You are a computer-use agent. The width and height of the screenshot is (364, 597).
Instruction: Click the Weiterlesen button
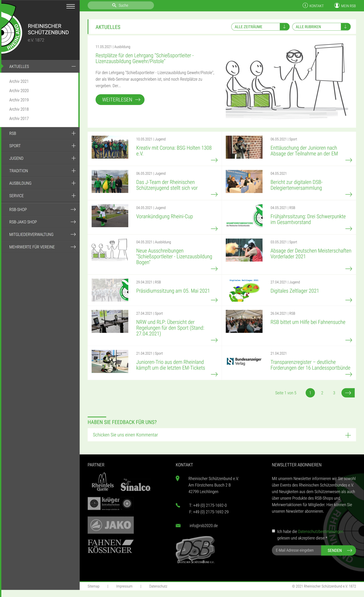point(120,100)
